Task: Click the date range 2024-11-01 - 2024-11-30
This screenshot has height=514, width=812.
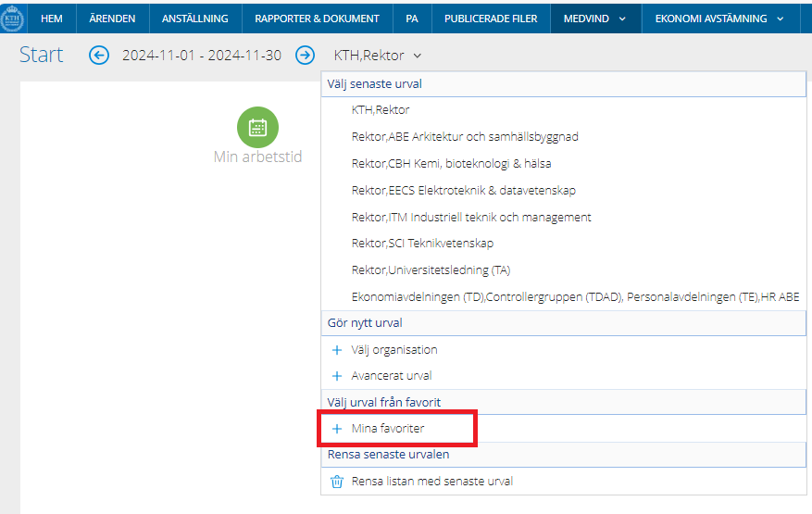Action: [x=202, y=56]
